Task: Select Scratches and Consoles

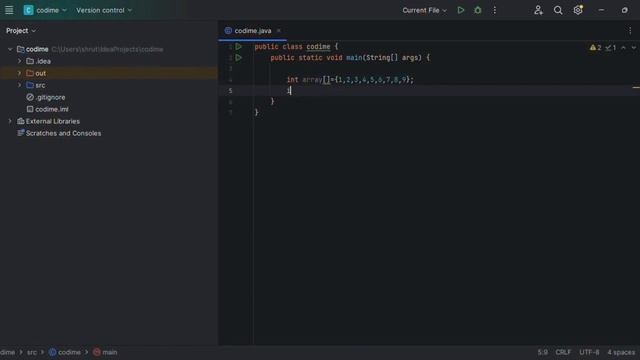Action: 63,133
